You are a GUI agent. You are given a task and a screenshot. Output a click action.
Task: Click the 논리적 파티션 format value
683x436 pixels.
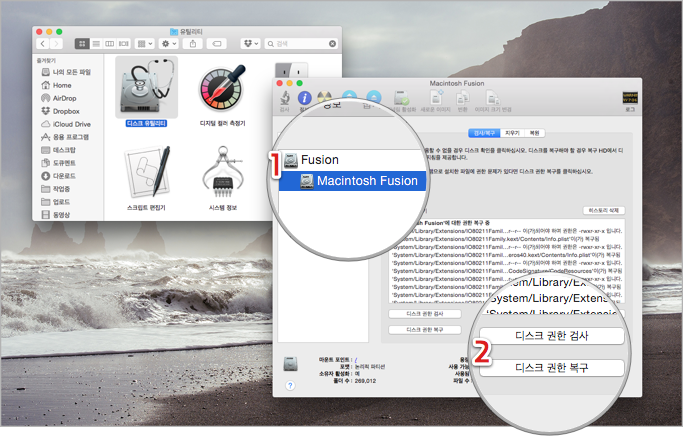370,367
